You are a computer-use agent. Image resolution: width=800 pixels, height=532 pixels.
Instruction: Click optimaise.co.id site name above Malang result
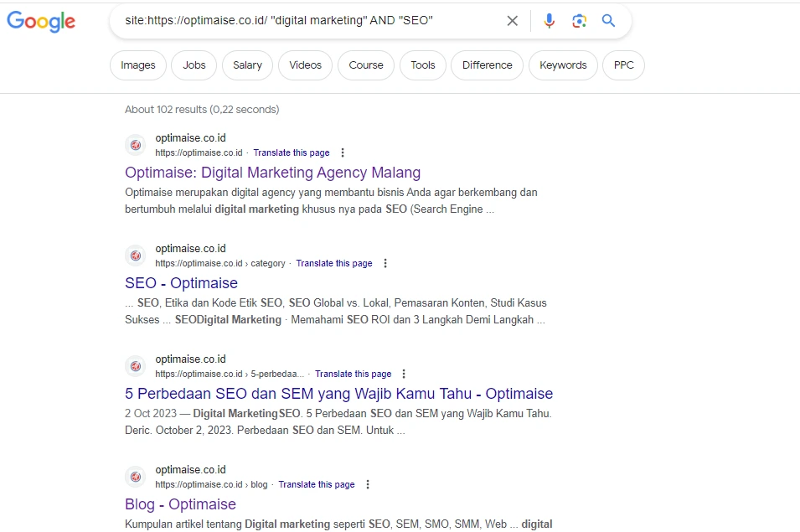pos(190,138)
